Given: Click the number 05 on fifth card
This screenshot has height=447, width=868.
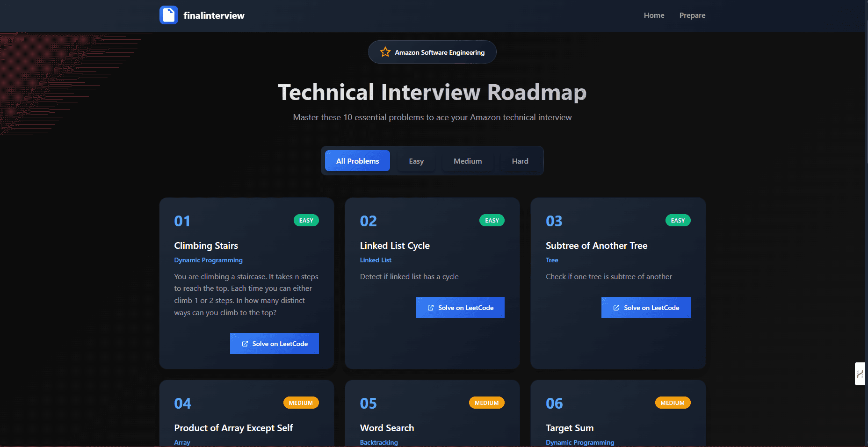Looking at the screenshot, I should 368,404.
